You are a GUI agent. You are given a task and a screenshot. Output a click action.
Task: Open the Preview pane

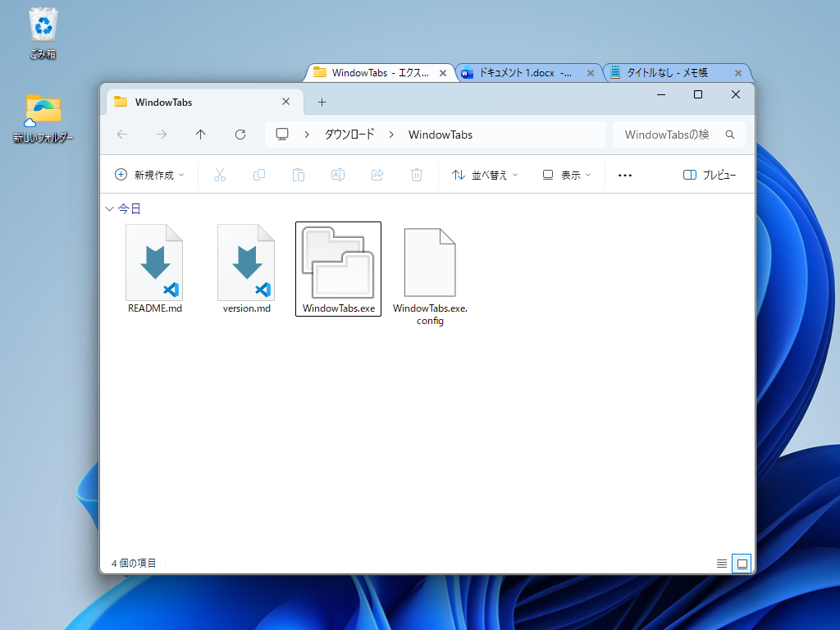(x=709, y=175)
